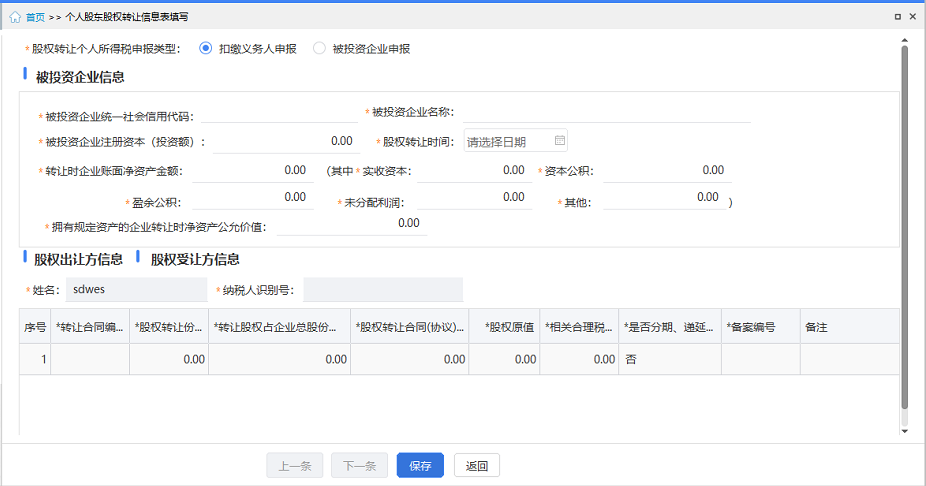Click 实收资本 amount field

point(474,171)
